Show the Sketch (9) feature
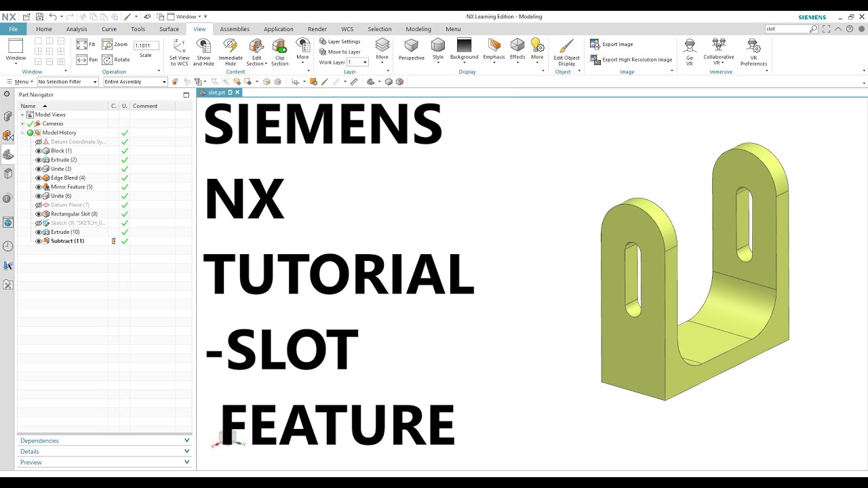 tap(38, 223)
